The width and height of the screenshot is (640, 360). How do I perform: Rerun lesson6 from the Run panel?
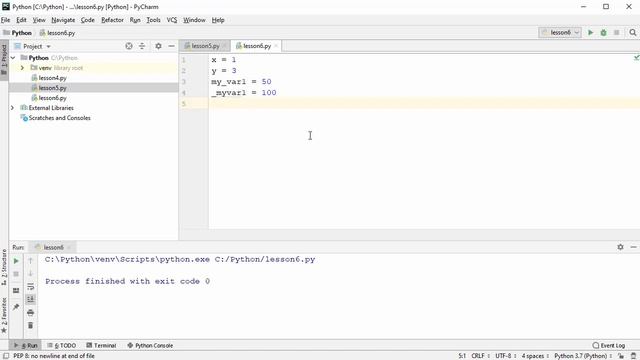point(16,261)
